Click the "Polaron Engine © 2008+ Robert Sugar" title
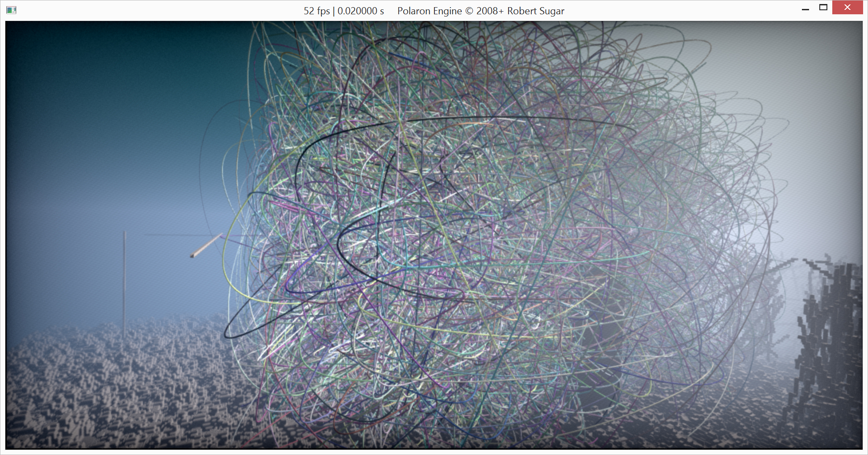This screenshot has height=455, width=868. pos(481,11)
